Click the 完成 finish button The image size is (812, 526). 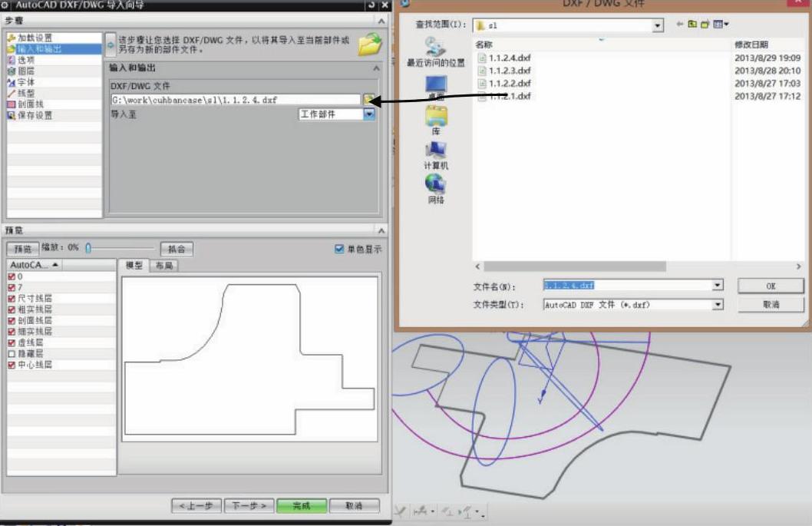302,505
